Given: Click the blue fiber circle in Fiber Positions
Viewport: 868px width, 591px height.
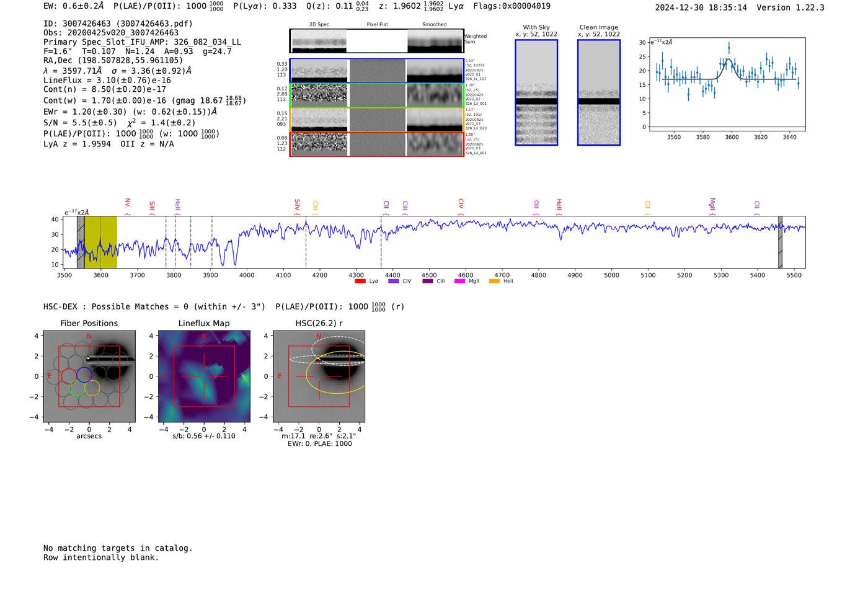Looking at the screenshot, I should 84,375.
